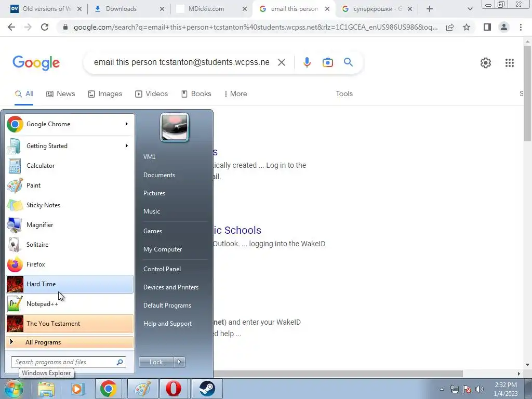This screenshot has width=532, height=399.
Task: Open Help and Support
Action: (168, 324)
